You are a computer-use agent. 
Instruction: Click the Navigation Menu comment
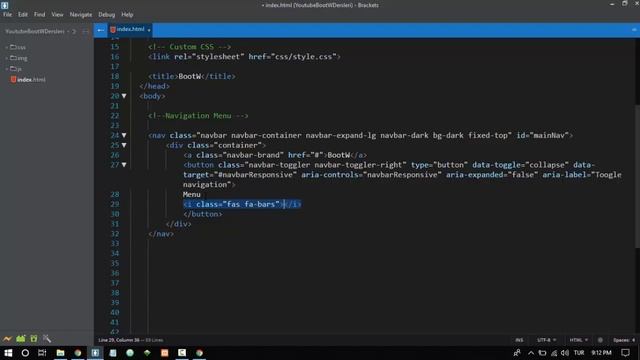click(198, 116)
